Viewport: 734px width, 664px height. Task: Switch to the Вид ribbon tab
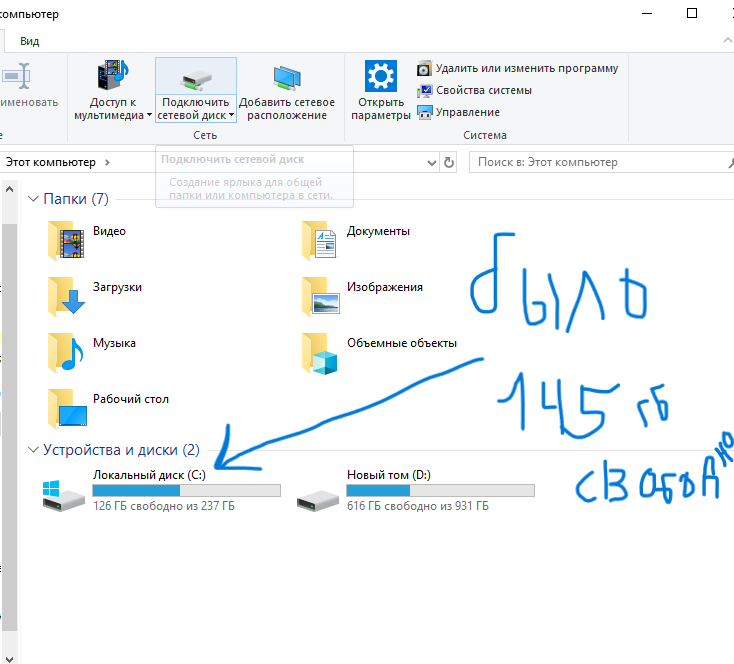tap(30, 41)
